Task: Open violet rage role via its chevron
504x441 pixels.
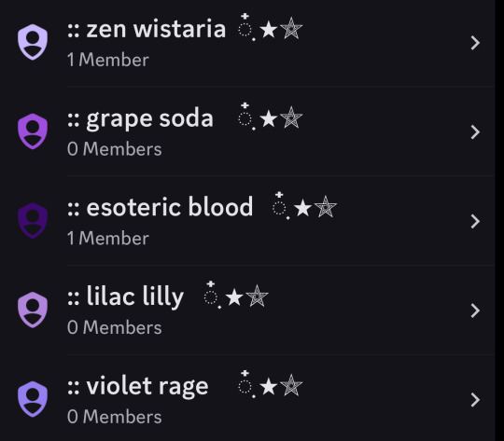Action: [x=475, y=400]
